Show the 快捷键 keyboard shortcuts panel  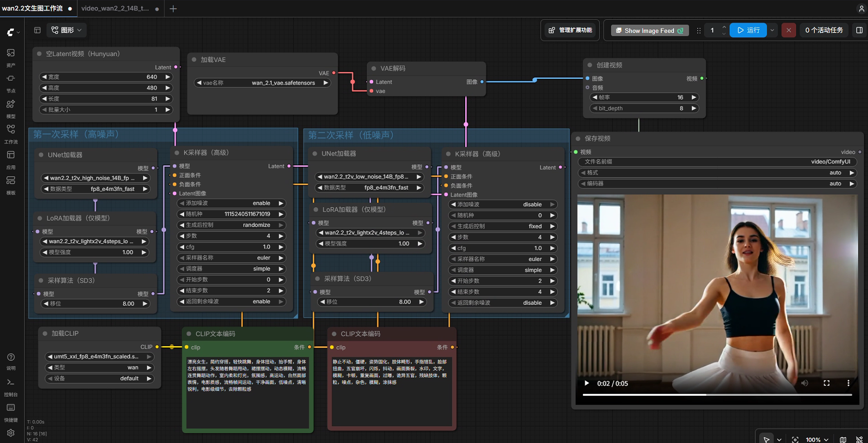click(11, 412)
